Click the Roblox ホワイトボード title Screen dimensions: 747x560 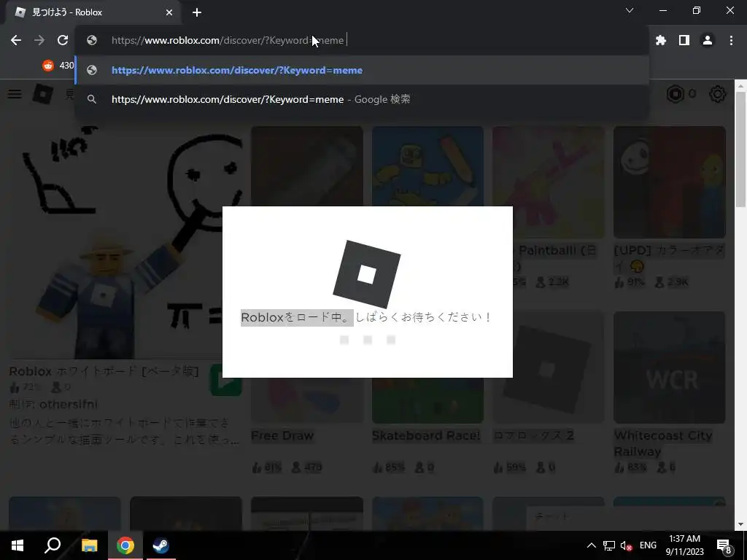pyautogui.click(x=104, y=371)
